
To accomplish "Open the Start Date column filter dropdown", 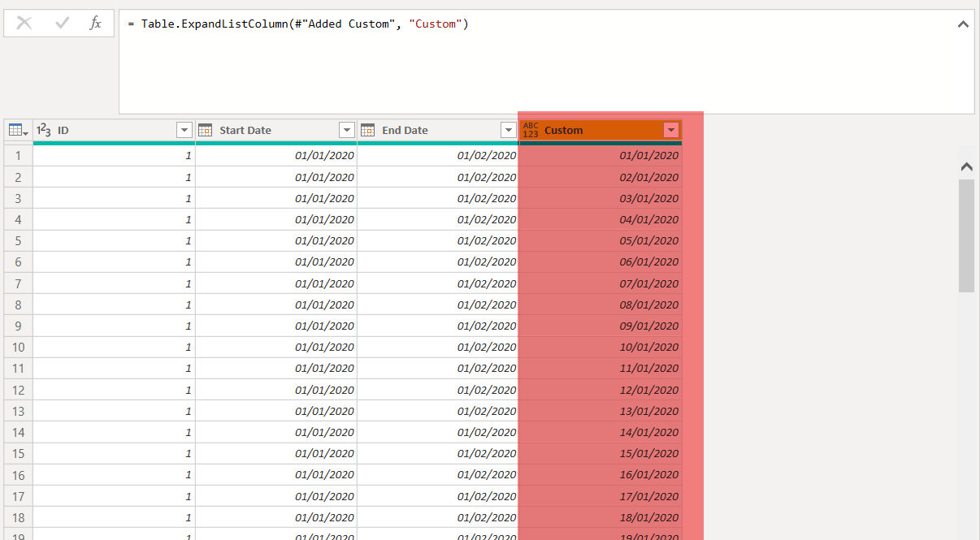I will point(347,130).
